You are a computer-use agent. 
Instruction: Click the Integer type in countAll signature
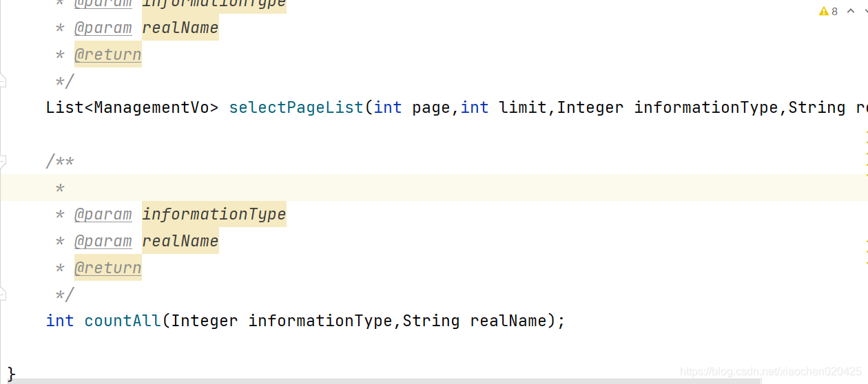pos(205,321)
